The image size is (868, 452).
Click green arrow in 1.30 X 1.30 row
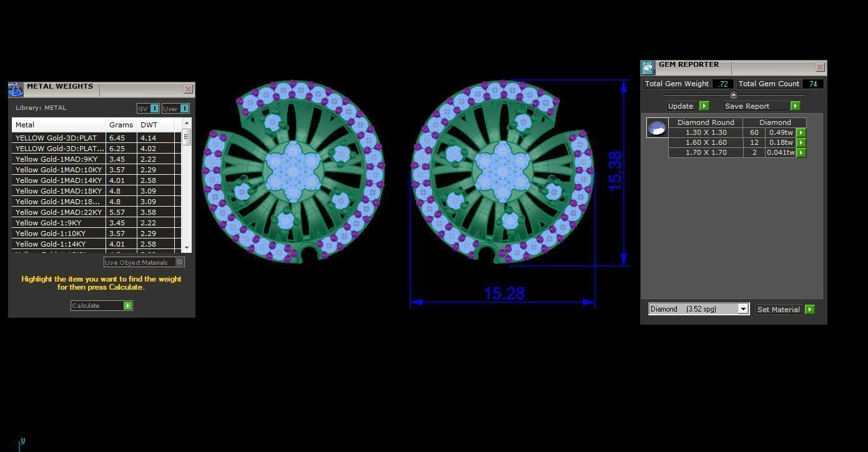pyautogui.click(x=801, y=132)
